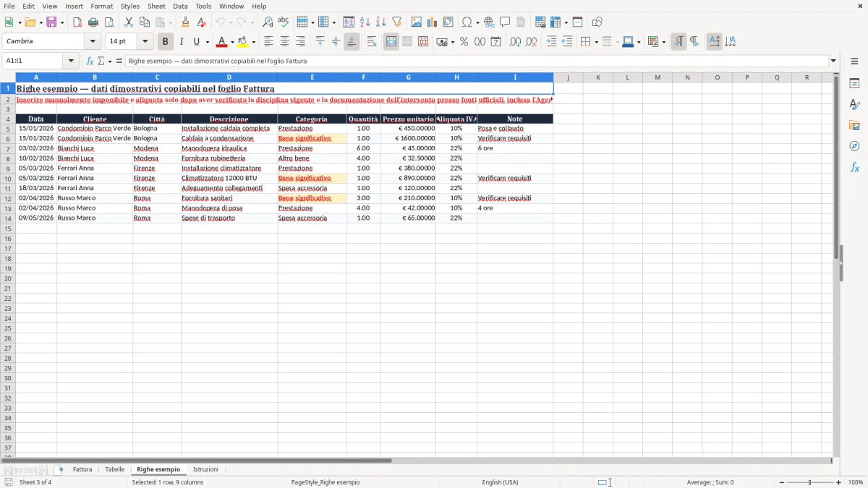
Task: Open Function Wizard next to Name Box
Action: click(x=90, y=61)
